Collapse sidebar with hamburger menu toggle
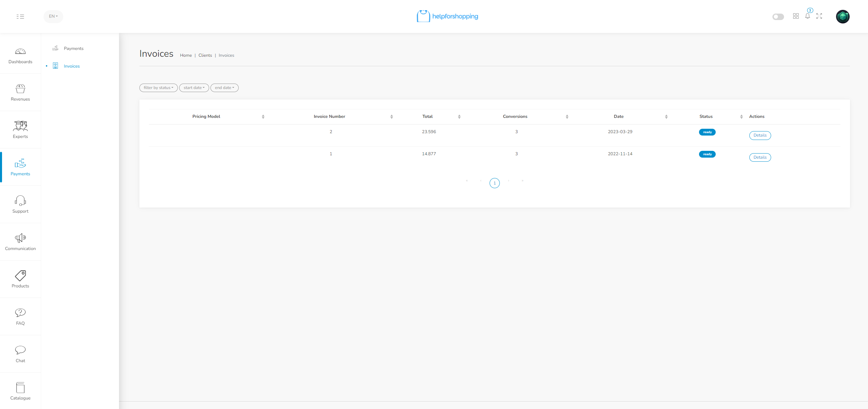 [x=20, y=16]
